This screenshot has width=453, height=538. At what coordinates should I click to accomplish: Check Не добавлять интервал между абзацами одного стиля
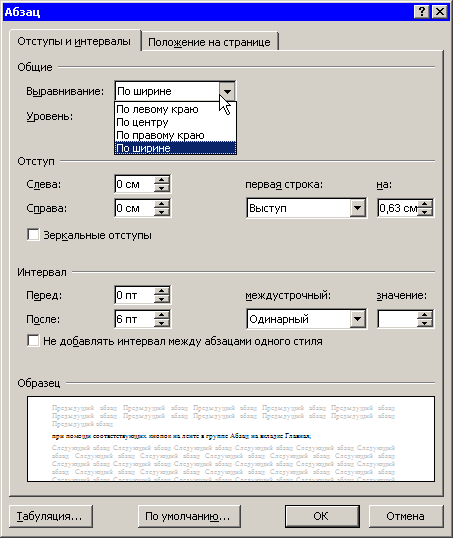pyautogui.click(x=33, y=341)
